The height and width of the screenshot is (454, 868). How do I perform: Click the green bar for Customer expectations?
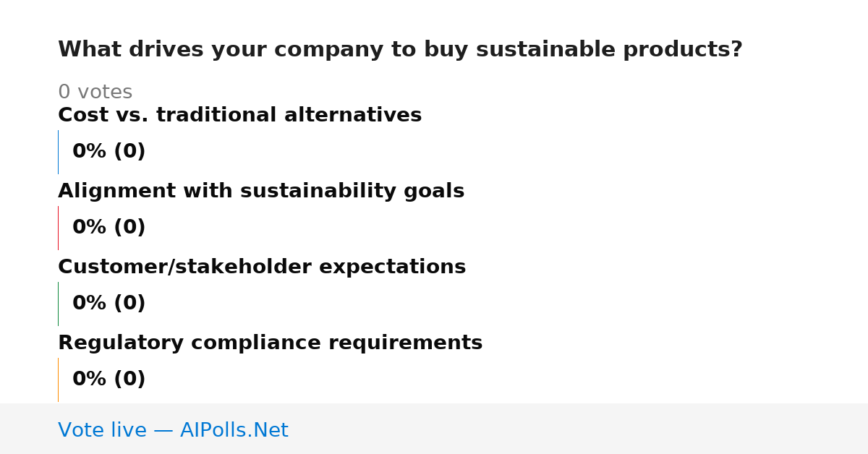58,304
